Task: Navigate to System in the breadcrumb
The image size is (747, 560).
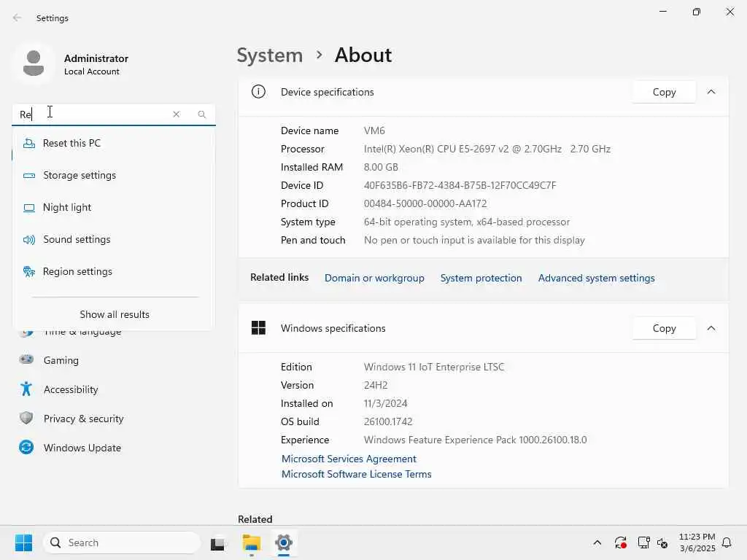Action: click(270, 55)
